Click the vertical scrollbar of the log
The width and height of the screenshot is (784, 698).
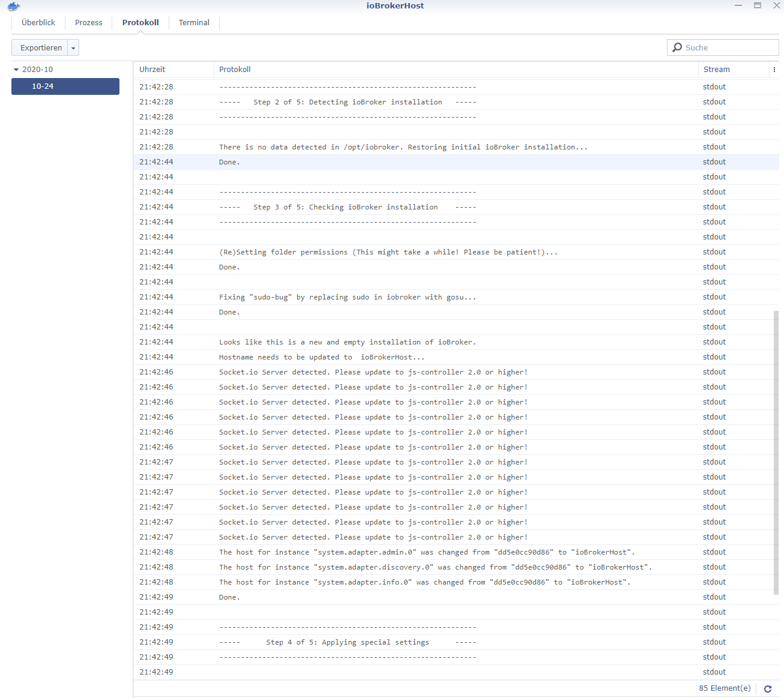(776, 453)
